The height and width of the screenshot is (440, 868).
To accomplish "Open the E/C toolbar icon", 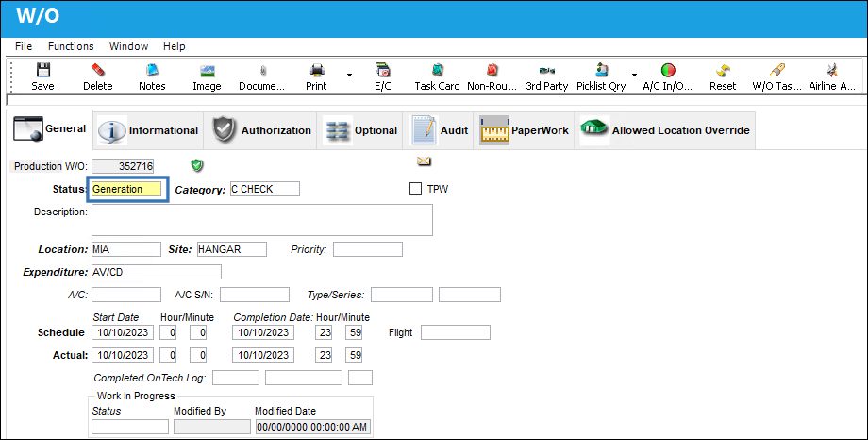I will tap(382, 70).
